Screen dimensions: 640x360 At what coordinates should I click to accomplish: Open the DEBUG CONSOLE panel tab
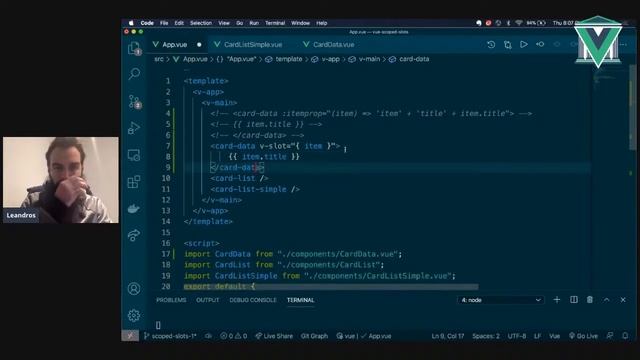(x=253, y=300)
